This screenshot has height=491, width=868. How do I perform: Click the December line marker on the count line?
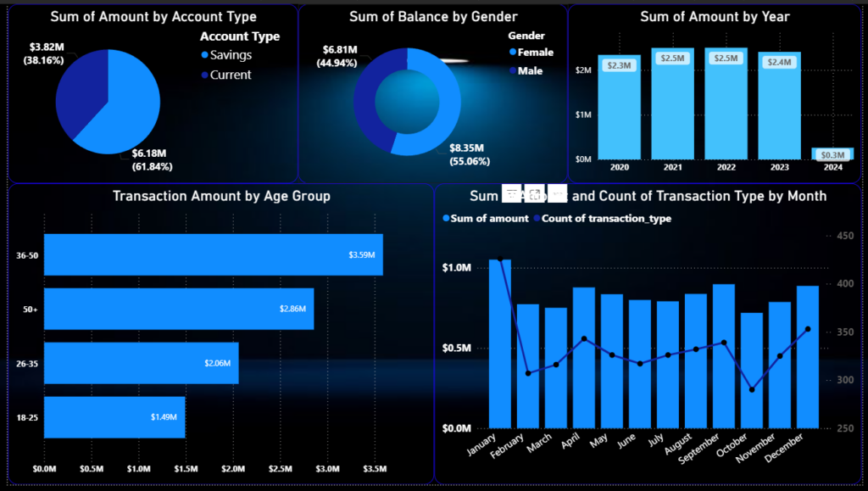point(808,329)
